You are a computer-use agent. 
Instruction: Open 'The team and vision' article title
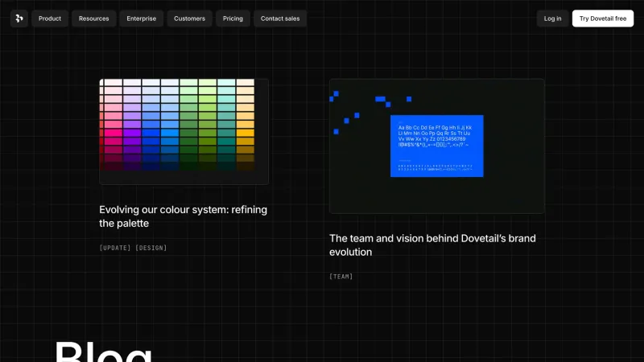pos(432,245)
